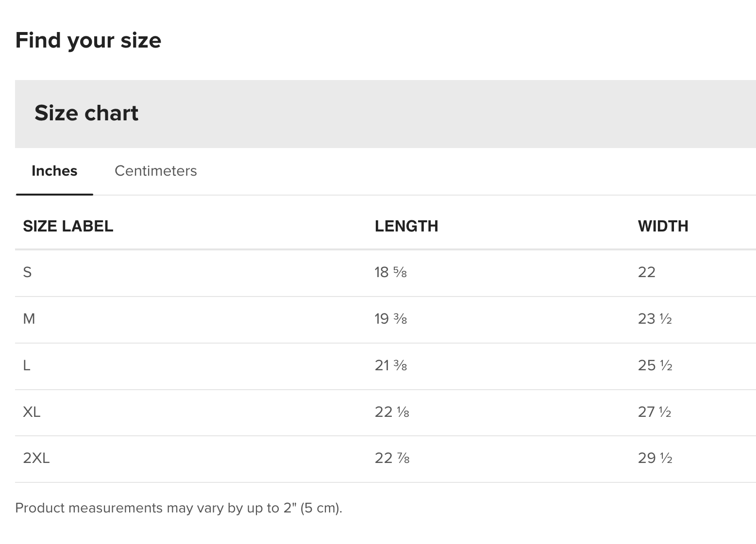Select the M size label row

pos(29,319)
